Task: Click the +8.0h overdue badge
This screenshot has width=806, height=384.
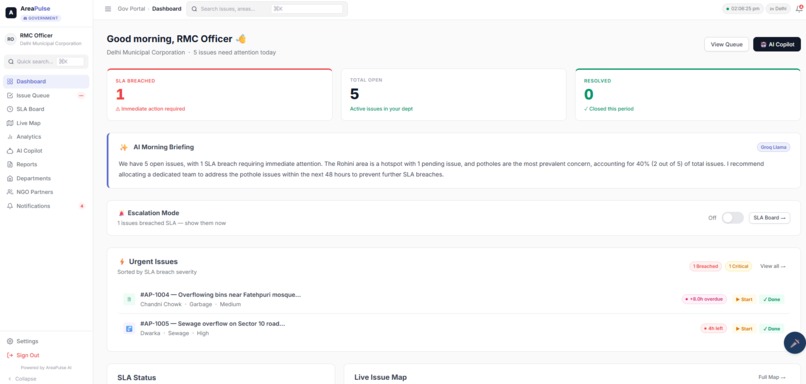Action: click(x=704, y=299)
